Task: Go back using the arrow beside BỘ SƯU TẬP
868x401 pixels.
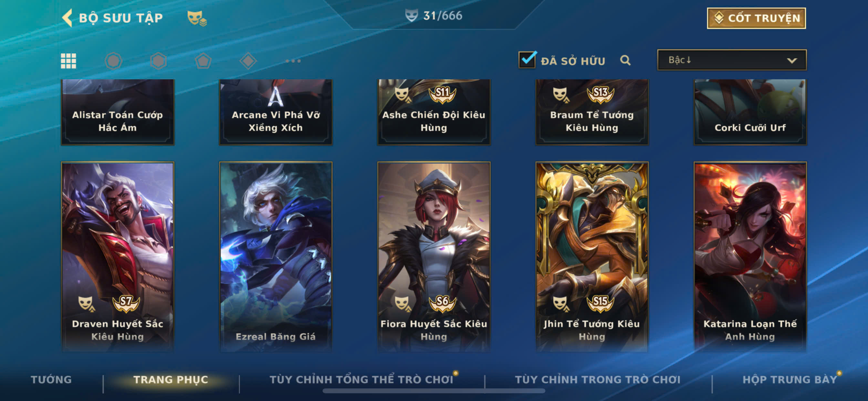Action: [x=67, y=18]
